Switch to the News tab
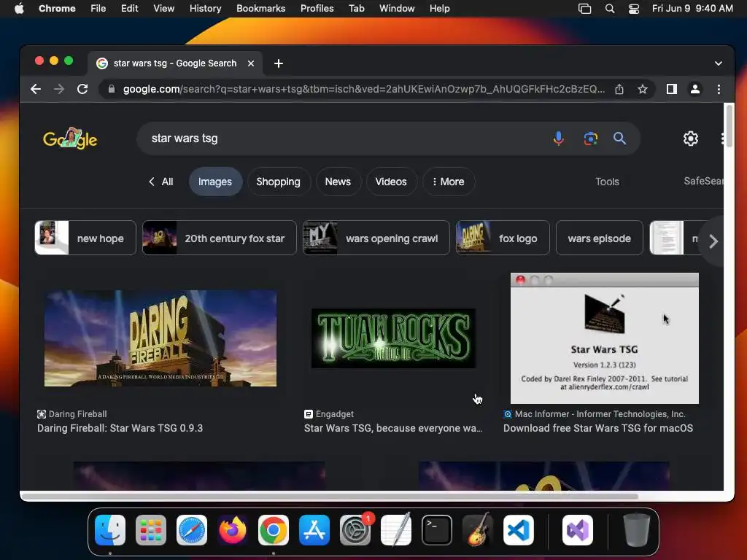 click(x=338, y=182)
